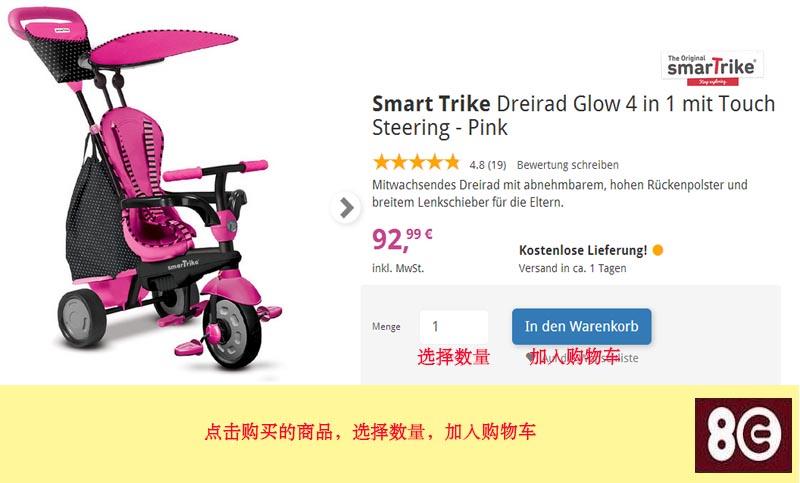The height and width of the screenshot is (483, 800).
Task: Open the smarTrike brand logo
Action: pyautogui.click(x=712, y=68)
